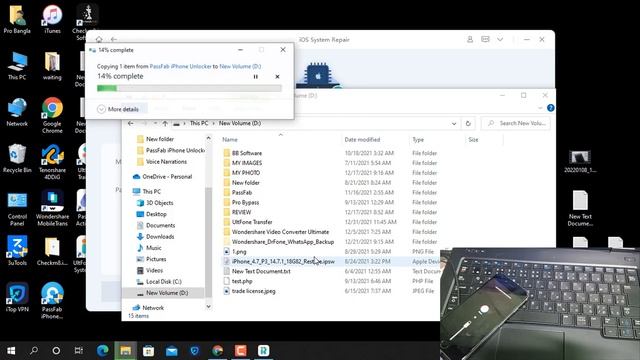The width and height of the screenshot is (640, 360).
Task: Open Mail app from taskbar
Action: point(172,351)
